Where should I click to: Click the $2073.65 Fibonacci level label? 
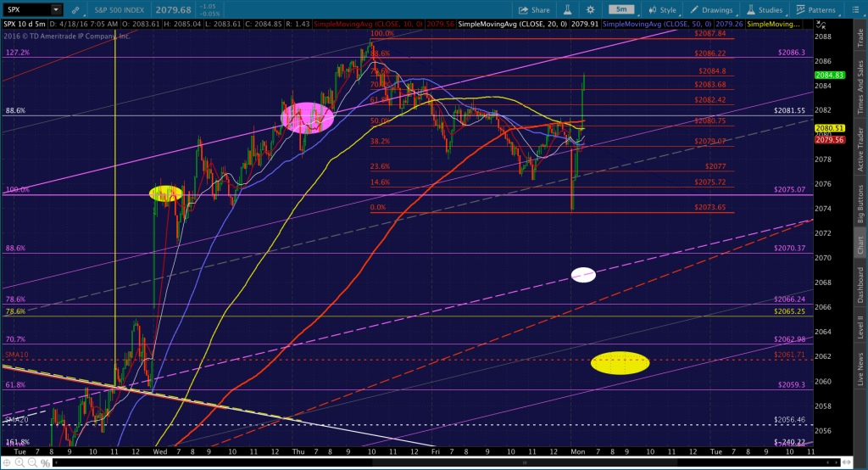coord(710,207)
